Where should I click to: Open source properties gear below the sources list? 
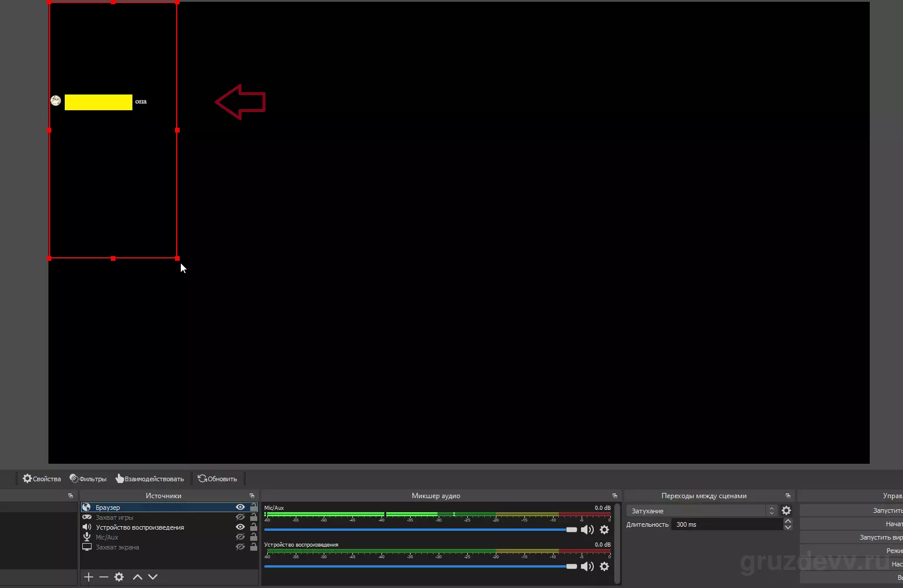[x=119, y=577]
